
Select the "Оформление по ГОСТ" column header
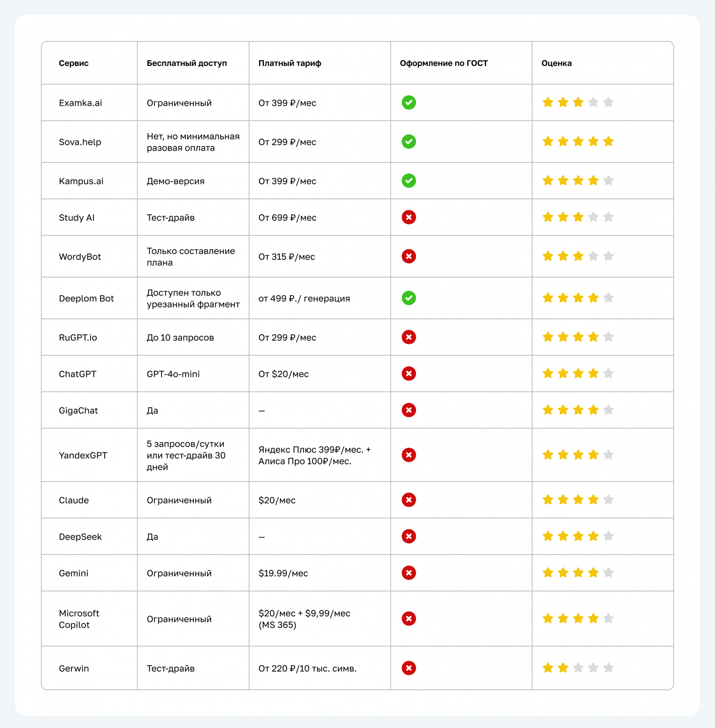click(x=444, y=63)
